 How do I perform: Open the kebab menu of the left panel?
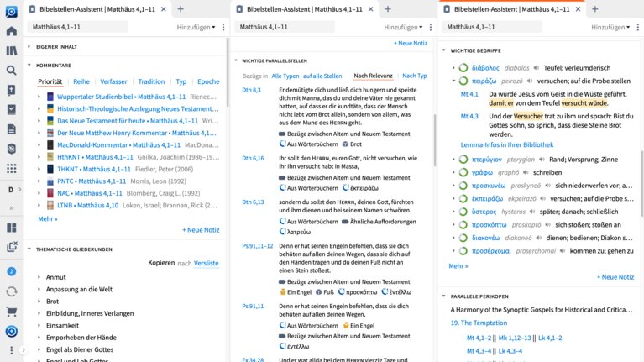click(x=223, y=27)
